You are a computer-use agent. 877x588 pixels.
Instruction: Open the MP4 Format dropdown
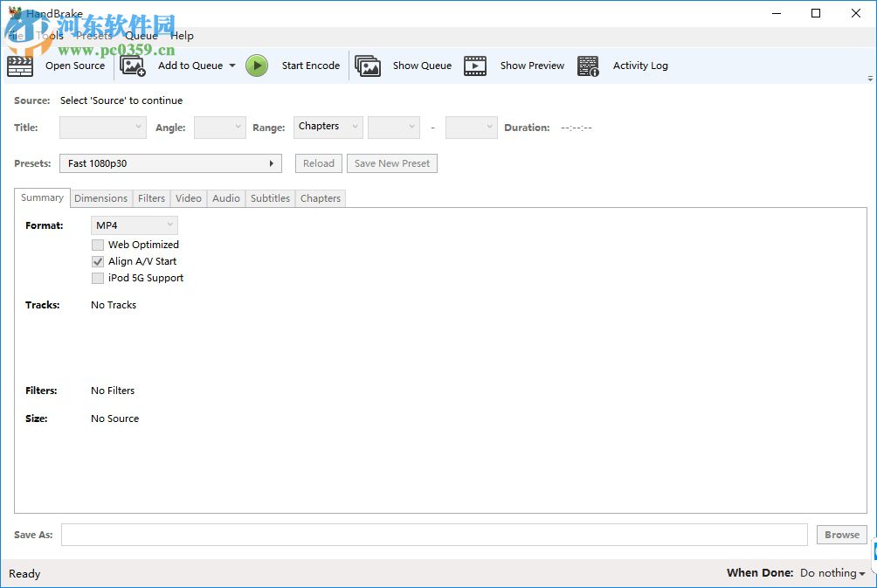tap(135, 225)
